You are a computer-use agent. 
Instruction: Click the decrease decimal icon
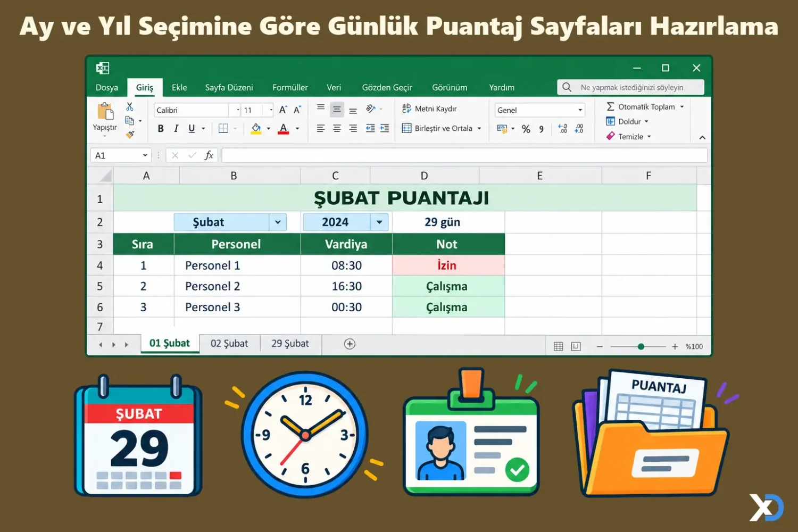[x=579, y=128]
